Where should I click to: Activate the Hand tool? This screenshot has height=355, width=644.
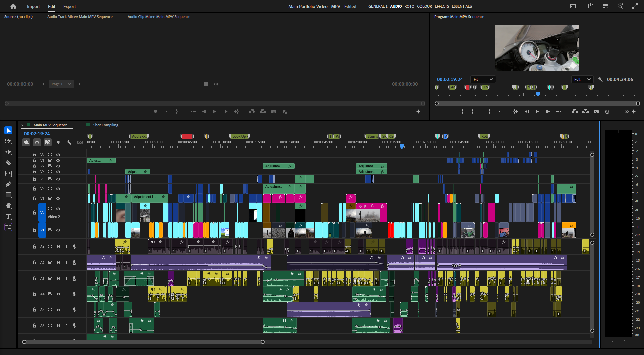tap(8, 205)
